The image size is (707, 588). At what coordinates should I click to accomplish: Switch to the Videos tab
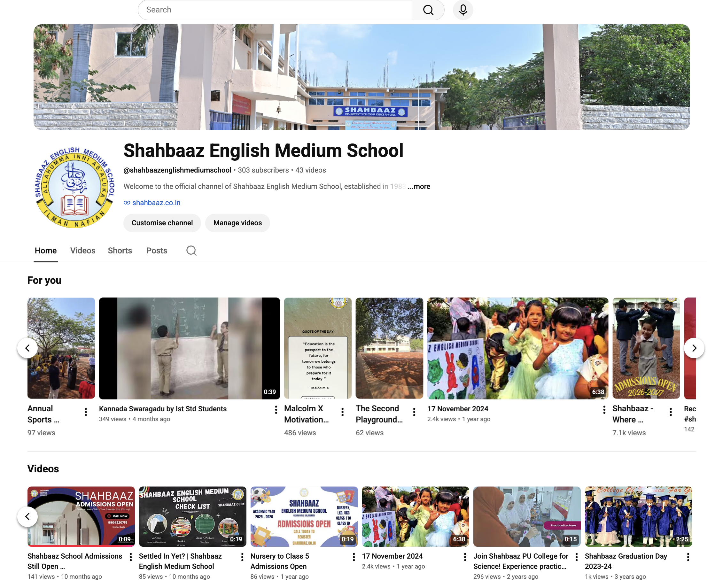click(83, 251)
